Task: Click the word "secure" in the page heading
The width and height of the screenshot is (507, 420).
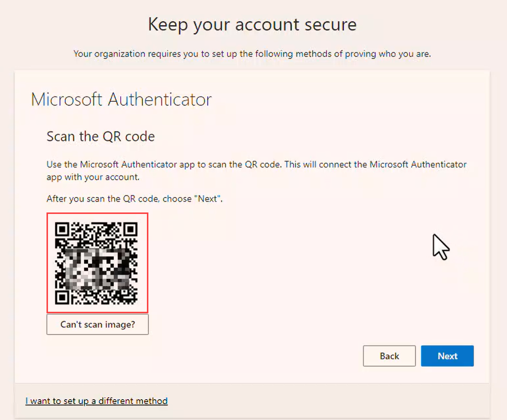Action: pyautogui.click(x=330, y=24)
